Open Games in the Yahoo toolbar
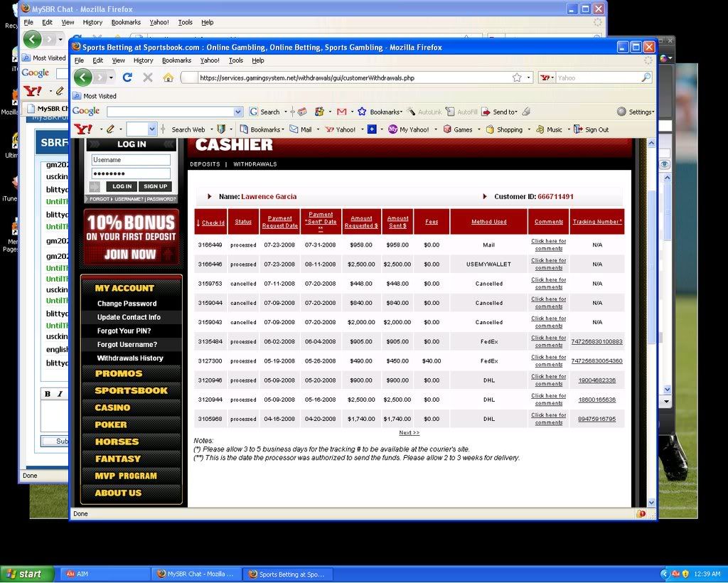728x583 pixels. [458, 129]
